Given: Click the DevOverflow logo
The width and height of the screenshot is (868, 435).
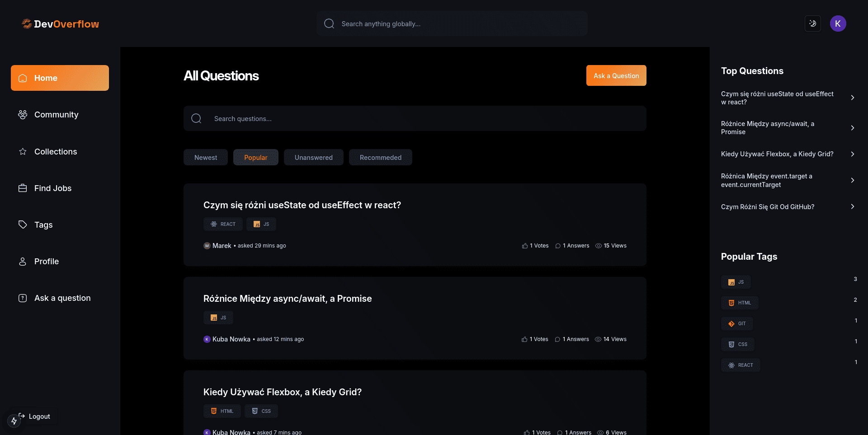Looking at the screenshot, I should (x=61, y=24).
